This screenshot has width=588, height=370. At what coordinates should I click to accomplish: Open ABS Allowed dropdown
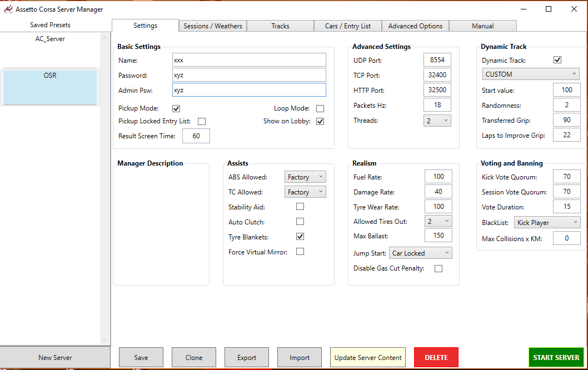pyautogui.click(x=305, y=177)
